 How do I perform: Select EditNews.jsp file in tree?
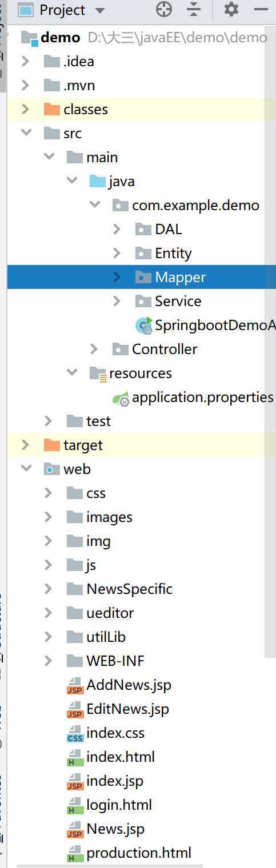click(118, 709)
